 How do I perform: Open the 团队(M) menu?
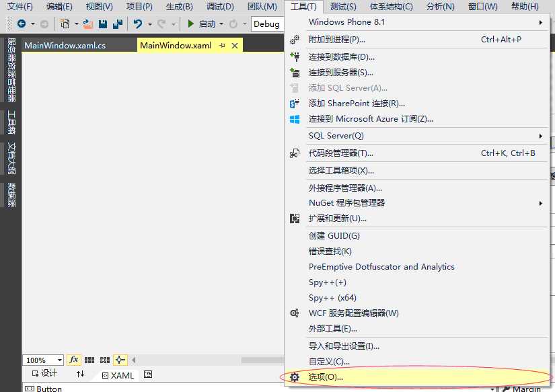coord(262,6)
